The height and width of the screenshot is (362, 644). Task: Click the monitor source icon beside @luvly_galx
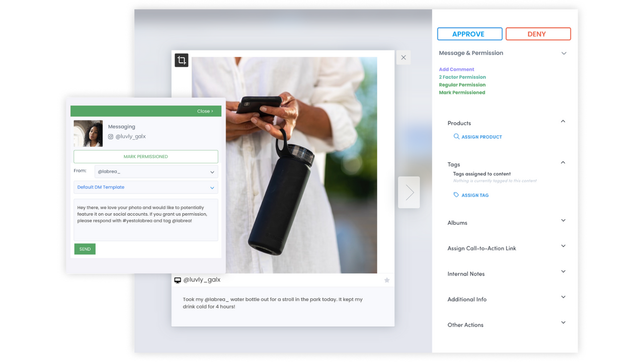click(x=178, y=280)
